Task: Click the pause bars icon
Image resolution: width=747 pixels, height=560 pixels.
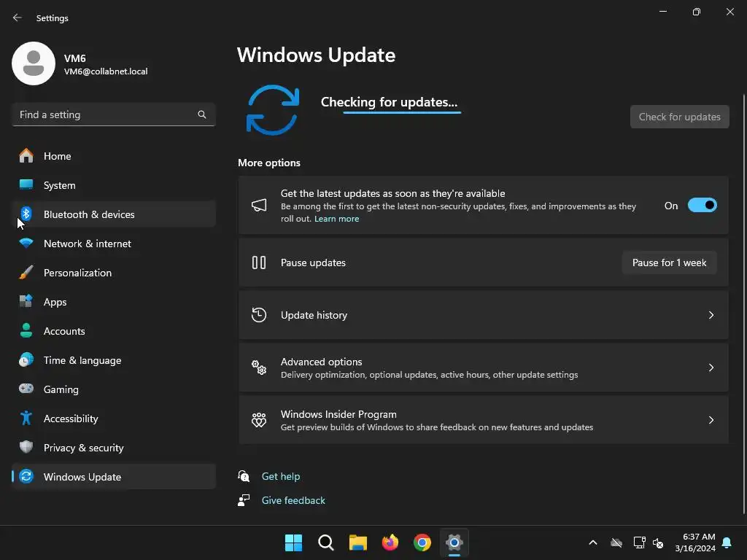Action: [x=259, y=262]
